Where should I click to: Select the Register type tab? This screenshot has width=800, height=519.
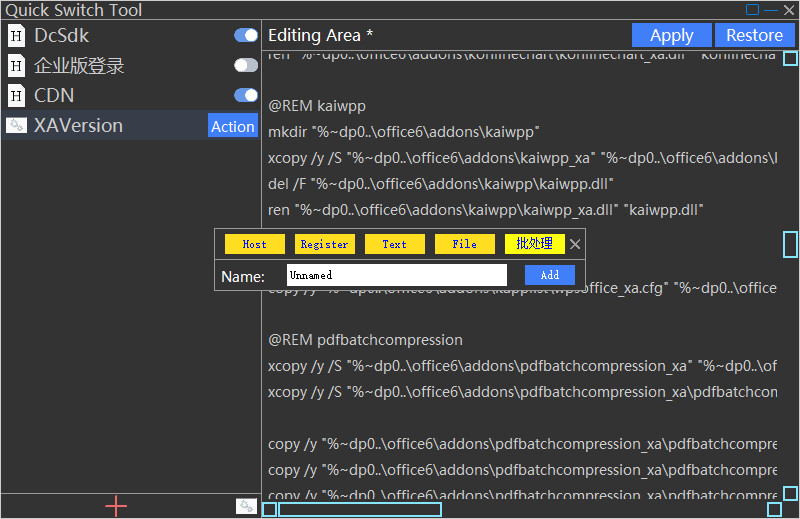tap(325, 244)
